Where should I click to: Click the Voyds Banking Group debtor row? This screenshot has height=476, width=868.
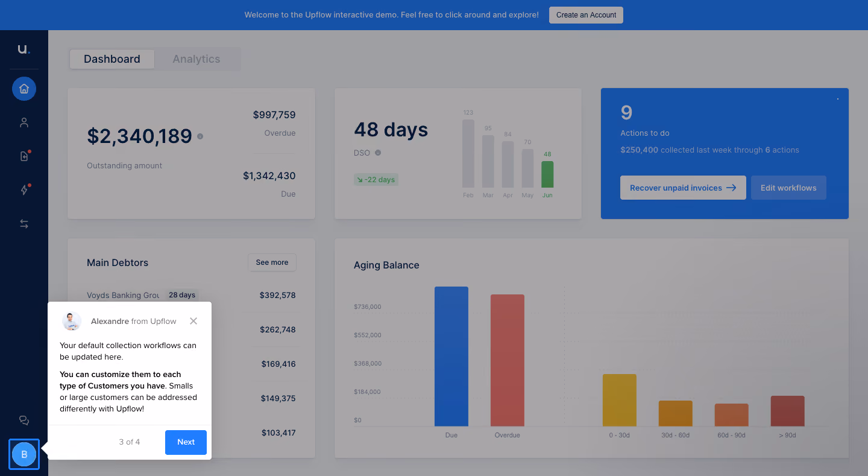(191, 295)
